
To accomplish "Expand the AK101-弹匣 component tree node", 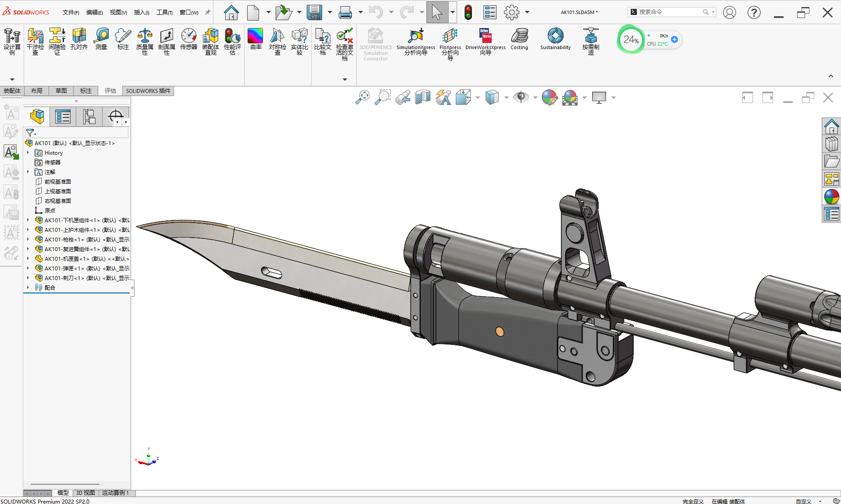I will (x=28, y=268).
